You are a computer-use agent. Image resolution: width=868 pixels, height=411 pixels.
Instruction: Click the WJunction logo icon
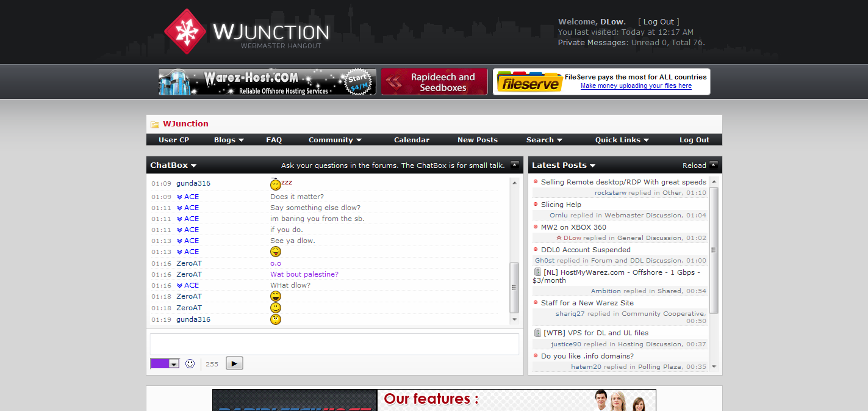tap(185, 32)
